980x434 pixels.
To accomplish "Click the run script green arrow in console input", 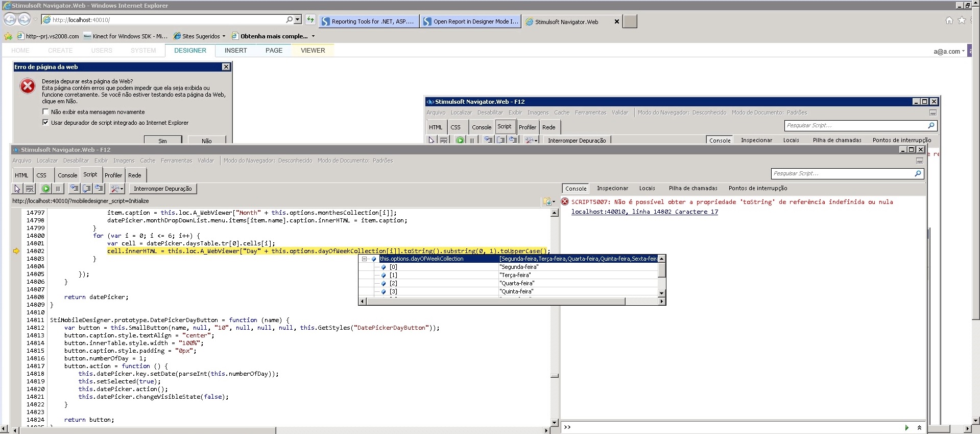I will [907, 427].
